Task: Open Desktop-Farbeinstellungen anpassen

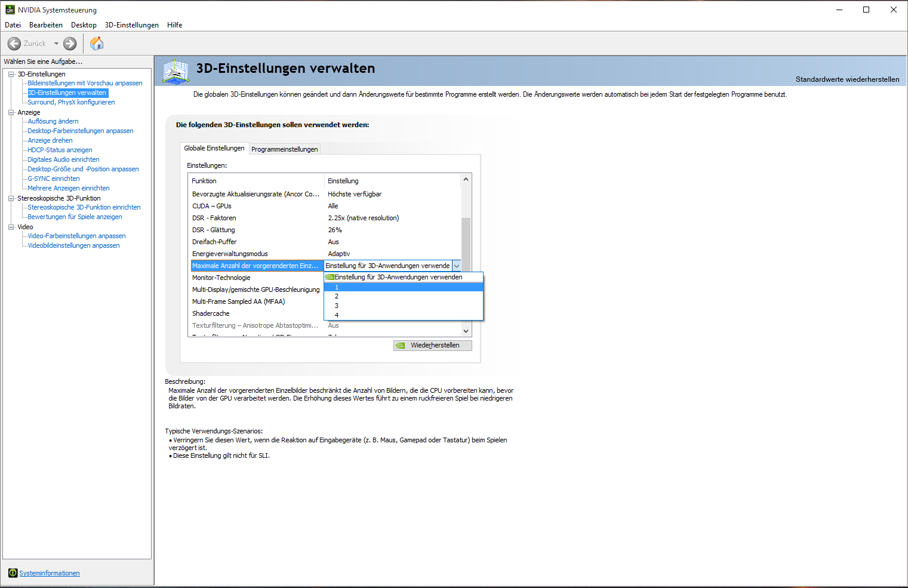Action: 81,131
